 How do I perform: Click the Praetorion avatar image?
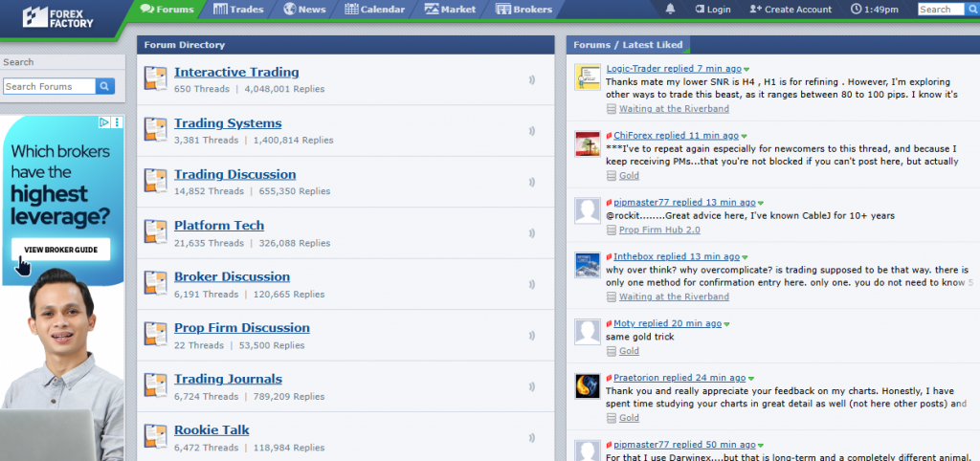click(587, 386)
